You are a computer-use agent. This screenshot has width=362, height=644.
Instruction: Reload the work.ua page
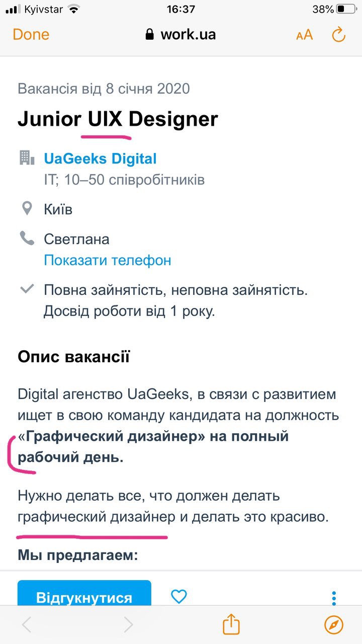(x=339, y=34)
